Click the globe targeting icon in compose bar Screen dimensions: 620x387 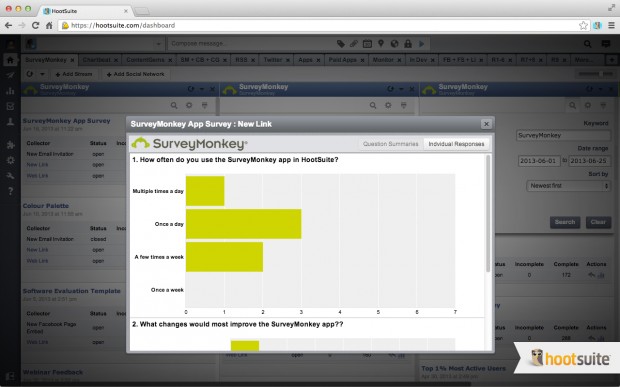394,44
